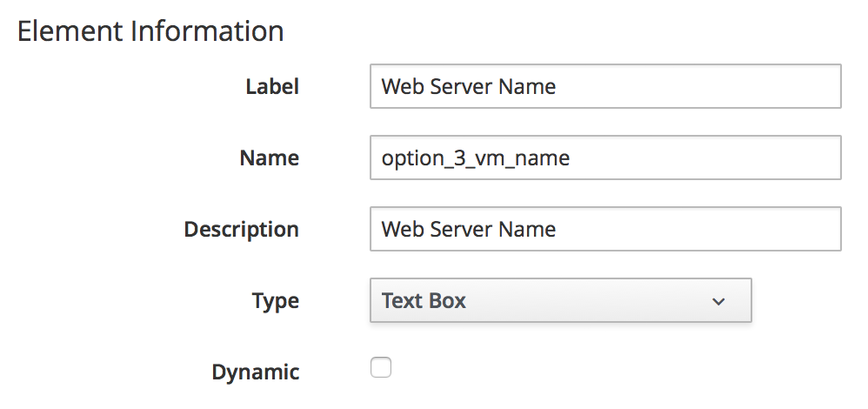Viewport: 868px width, 409px height.
Task: Click the bold 'Description' field caption
Action: pos(241,230)
